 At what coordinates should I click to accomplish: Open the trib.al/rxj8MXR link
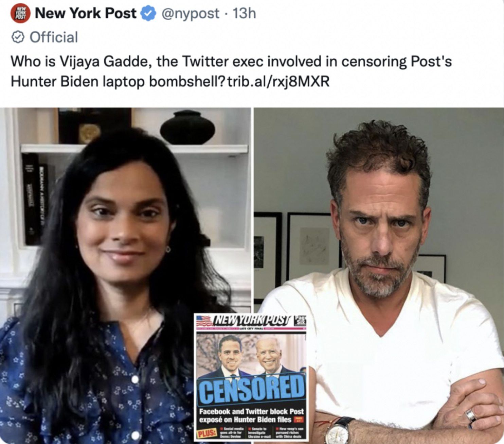point(278,82)
